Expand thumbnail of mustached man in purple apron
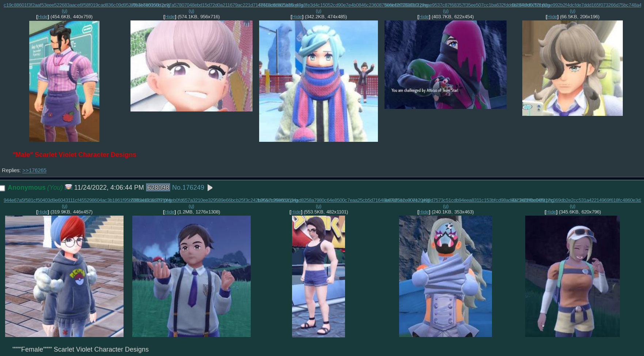 coord(64,81)
